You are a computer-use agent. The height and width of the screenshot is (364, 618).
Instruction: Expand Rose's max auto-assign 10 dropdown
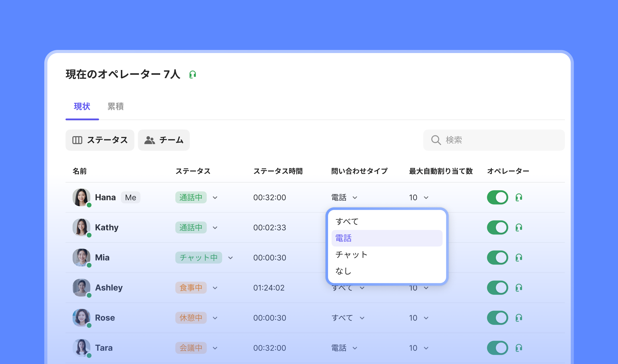pyautogui.click(x=426, y=318)
